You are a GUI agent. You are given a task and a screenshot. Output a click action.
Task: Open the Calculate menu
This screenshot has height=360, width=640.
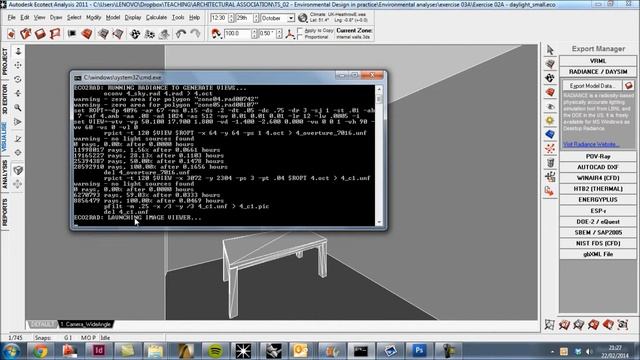156,18
